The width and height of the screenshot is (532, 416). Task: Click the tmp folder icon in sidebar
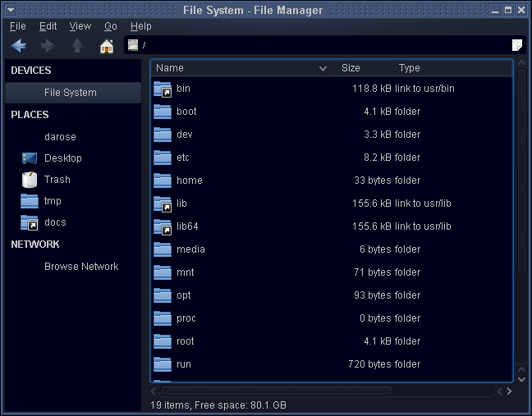[x=30, y=201]
